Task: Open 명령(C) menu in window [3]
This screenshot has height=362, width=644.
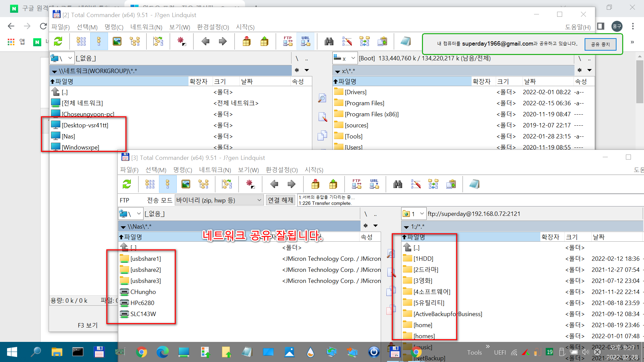Action: tap(182, 170)
